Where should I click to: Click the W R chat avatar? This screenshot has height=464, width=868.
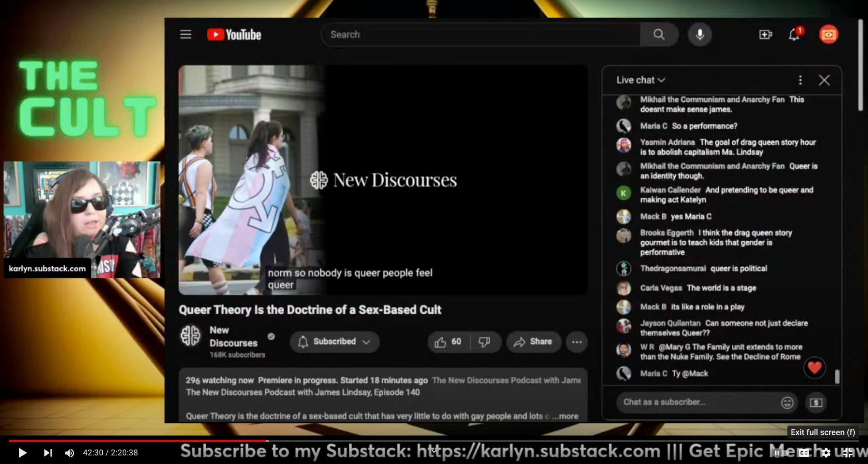(624, 350)
